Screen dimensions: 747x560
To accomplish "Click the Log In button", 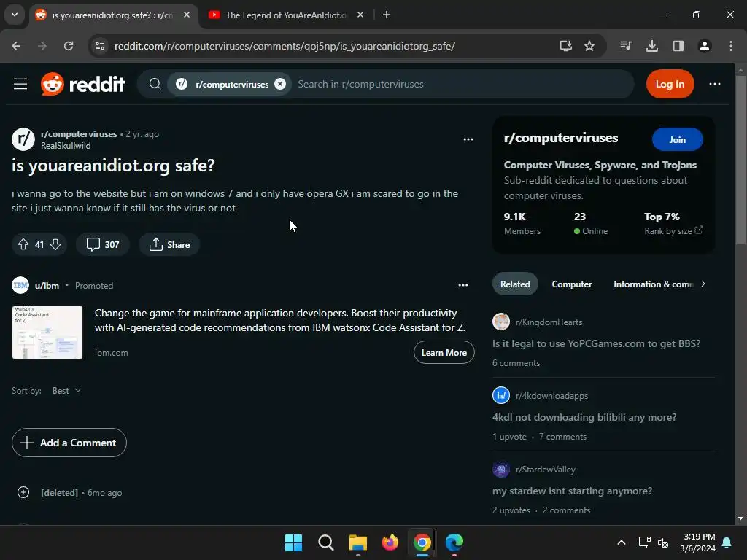I will click(x=670, y=85).
